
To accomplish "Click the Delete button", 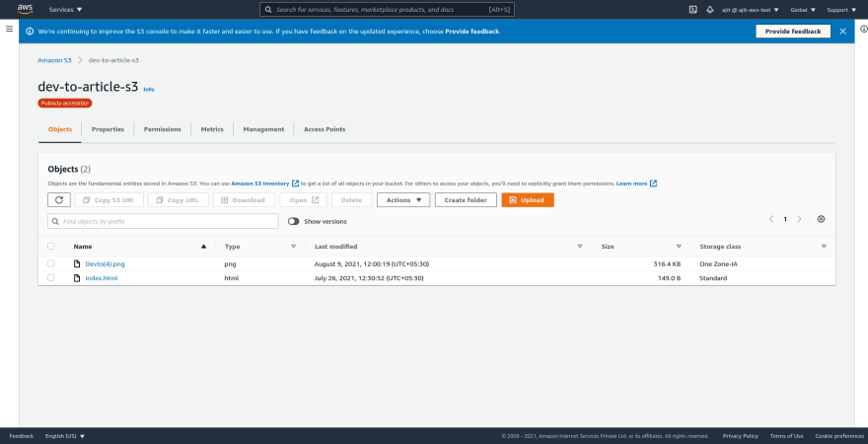I will pos(351,200).
